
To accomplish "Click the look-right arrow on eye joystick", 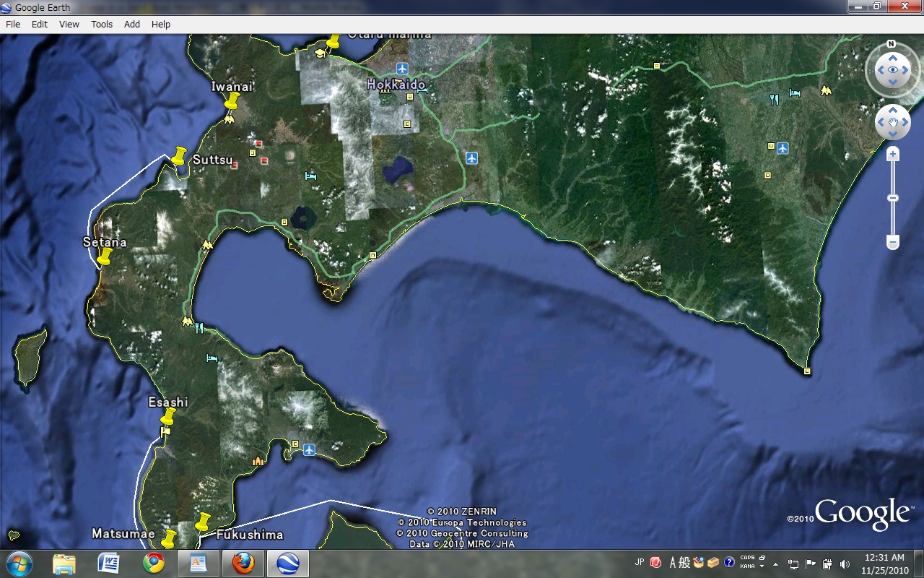I will pyautogui.click(x=905, y=70).
